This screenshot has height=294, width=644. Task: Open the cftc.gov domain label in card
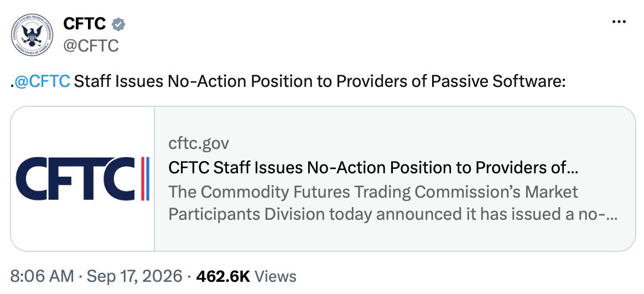tap(199, 143)
